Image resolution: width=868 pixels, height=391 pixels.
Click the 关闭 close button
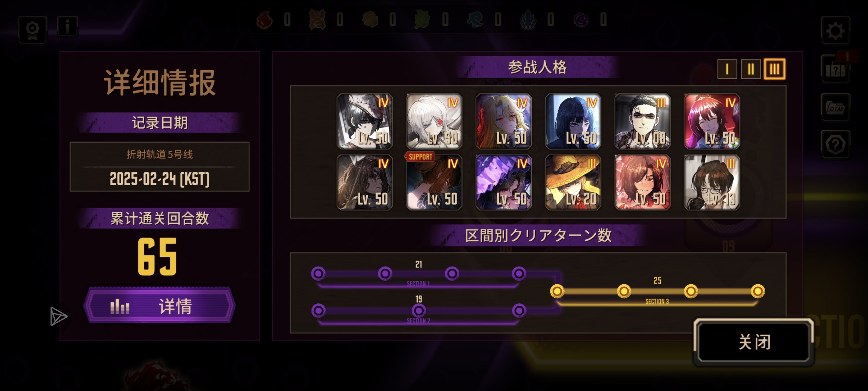click(754, 342)
